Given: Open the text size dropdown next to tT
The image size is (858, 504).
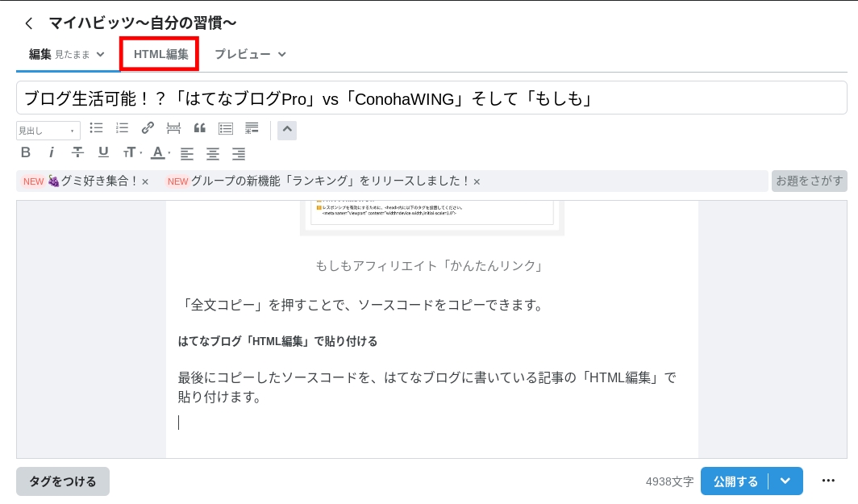Looking at the screenshot, I should pyautogui.click(x=139, y=152).
